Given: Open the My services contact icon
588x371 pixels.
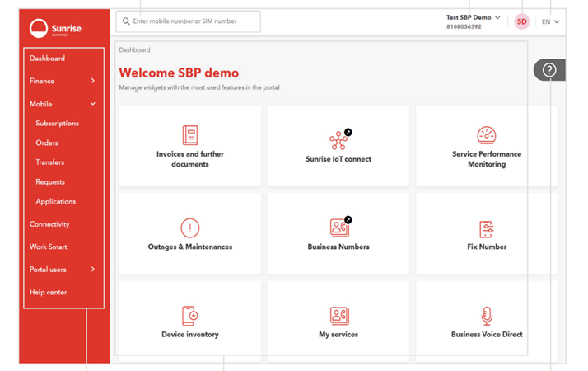Looking at the screenshot, I should point(339,316).
